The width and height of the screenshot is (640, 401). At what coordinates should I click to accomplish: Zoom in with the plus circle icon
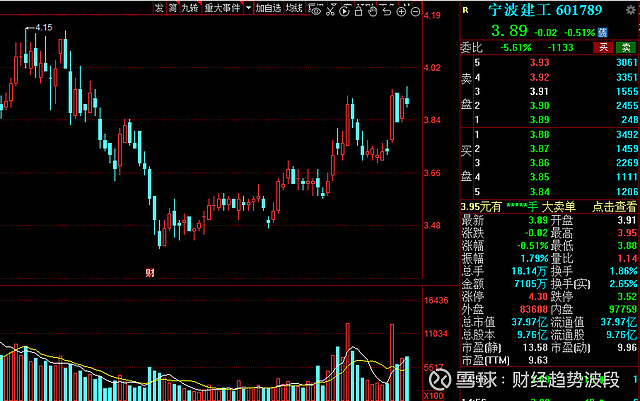tap(401, 11)
